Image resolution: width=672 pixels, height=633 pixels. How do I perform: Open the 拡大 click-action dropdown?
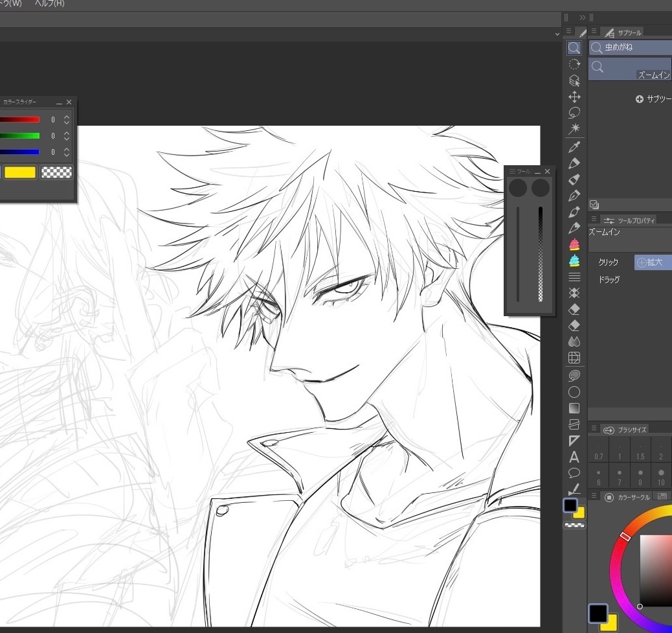[x=653, y=262]
